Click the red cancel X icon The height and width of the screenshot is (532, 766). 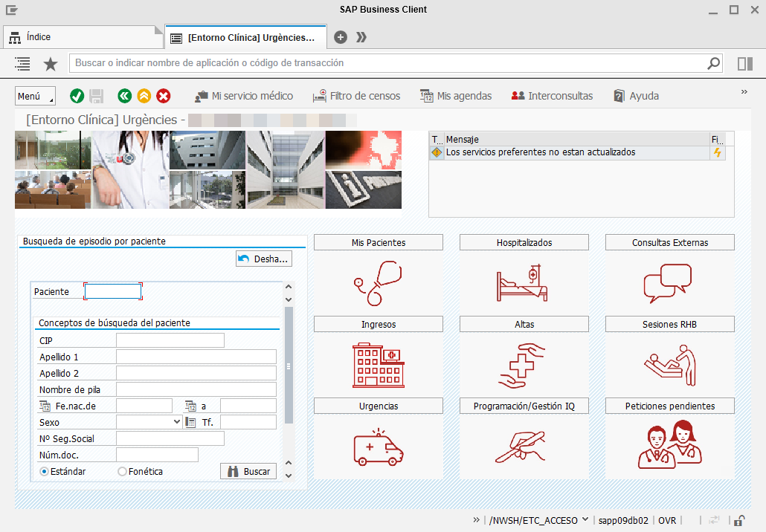pyautogui.click(x=163, y=96)
